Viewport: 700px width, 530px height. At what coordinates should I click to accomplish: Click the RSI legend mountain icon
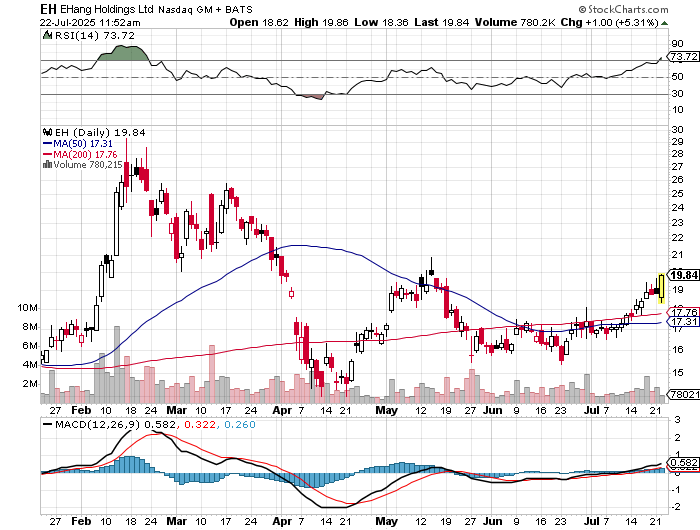click(47, 35)
